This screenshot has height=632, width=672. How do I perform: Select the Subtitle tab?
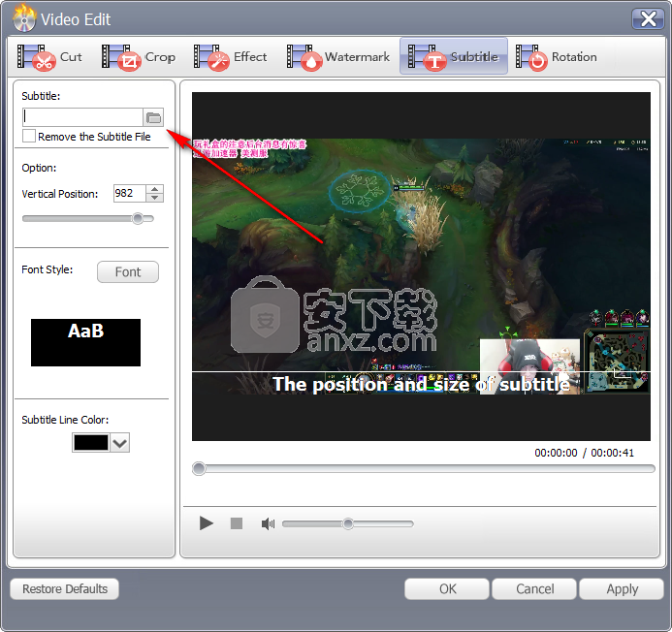pos(454,56)
